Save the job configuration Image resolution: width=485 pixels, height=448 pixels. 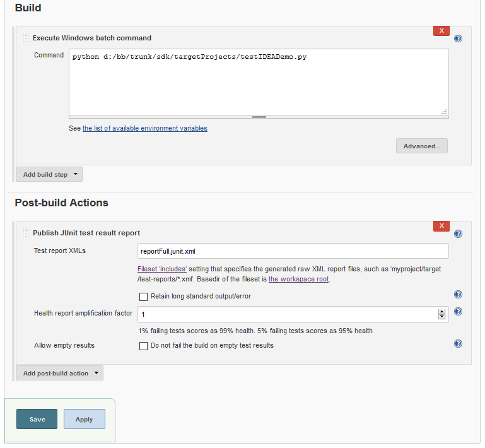point(37,419)
